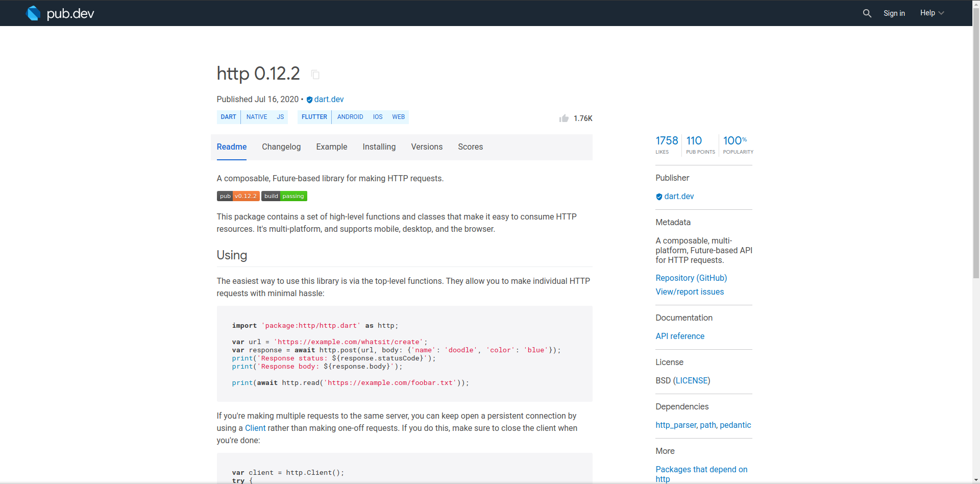Switch to the Changelog tab

pos(281,147)
